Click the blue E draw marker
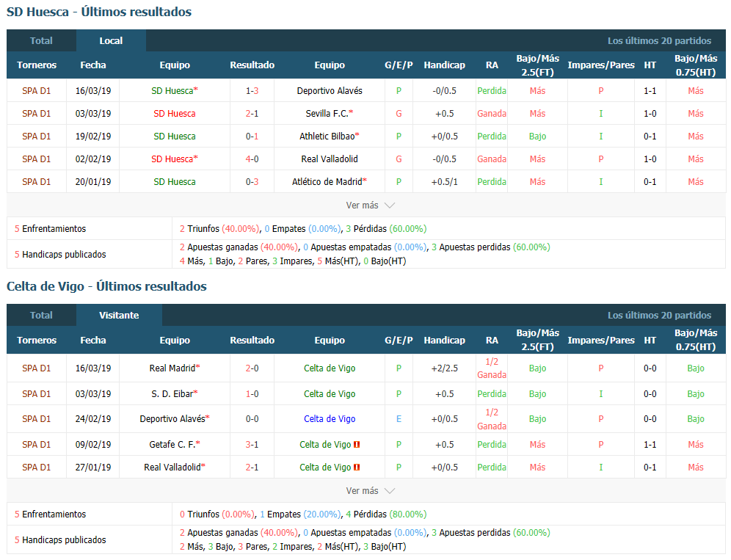The width and height of the screenshot is (731, 560). point(399,419)
